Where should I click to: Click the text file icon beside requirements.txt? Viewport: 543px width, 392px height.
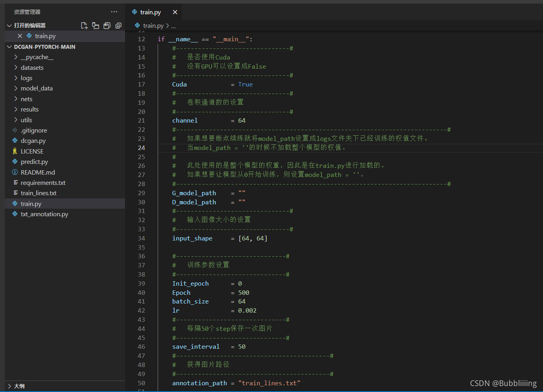point(15,183)
